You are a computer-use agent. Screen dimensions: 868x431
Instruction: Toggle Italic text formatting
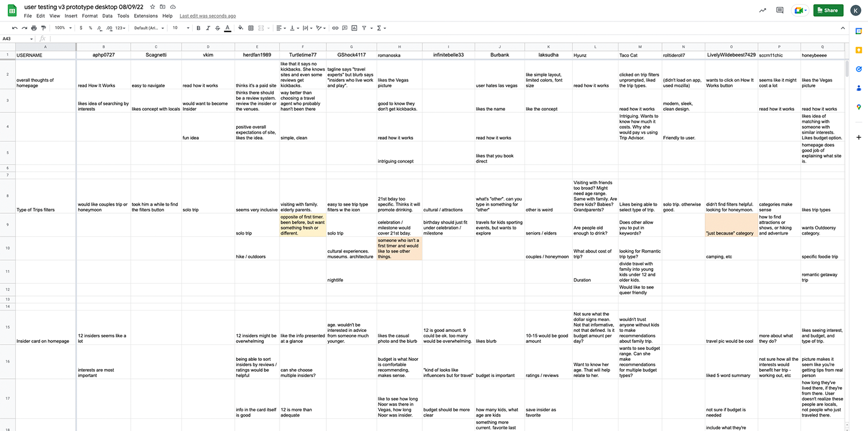tap(208, 28)
